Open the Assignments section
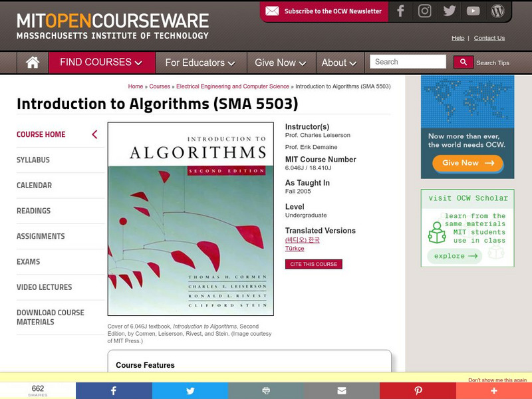Screen dimensions: 532x399 pos(41,236)
